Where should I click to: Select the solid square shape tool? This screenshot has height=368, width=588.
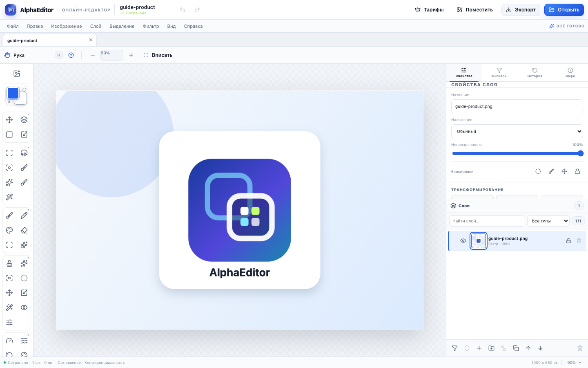(x=9, y=135)
